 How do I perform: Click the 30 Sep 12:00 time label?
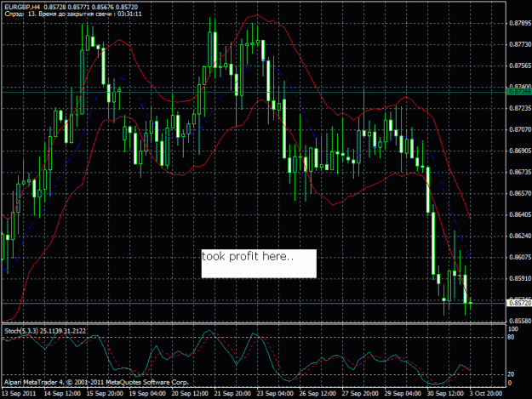pyautogui.click(x=445, y=394)
